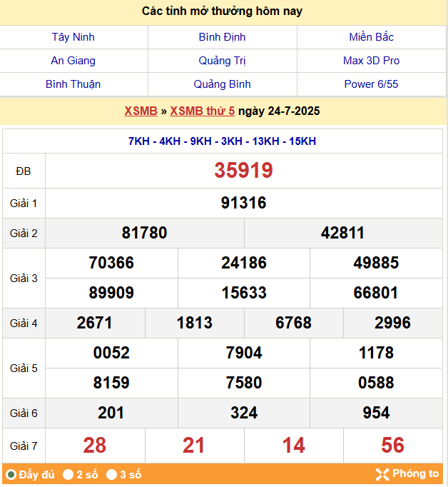Open the Tây Ninh lottery link
The height and width of the screenshot is (487, 448).
click(73, 37)
